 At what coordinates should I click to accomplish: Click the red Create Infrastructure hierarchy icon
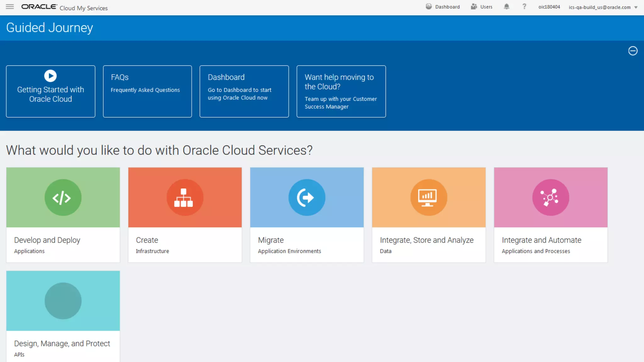click(x=185, y=197)
